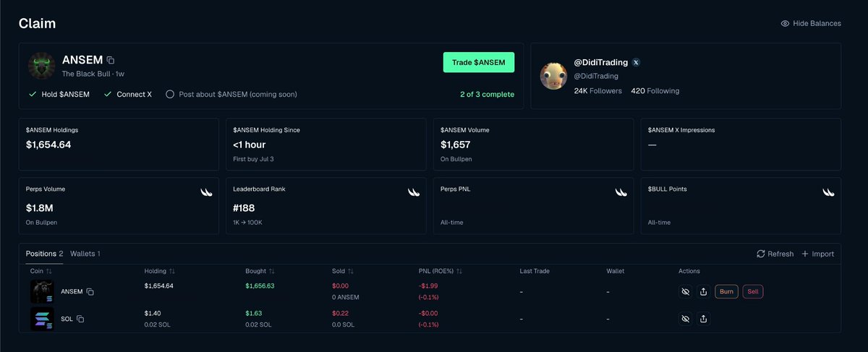Image resolution: width=868 pixels, height=352 pixels.
Task: Click the SOL coin icon
Action: click(42, 319)
